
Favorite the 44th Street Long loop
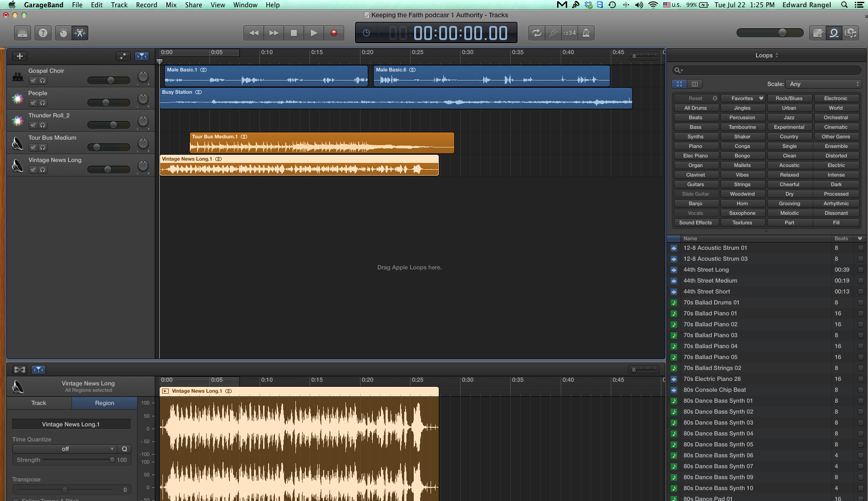[860, 270]
